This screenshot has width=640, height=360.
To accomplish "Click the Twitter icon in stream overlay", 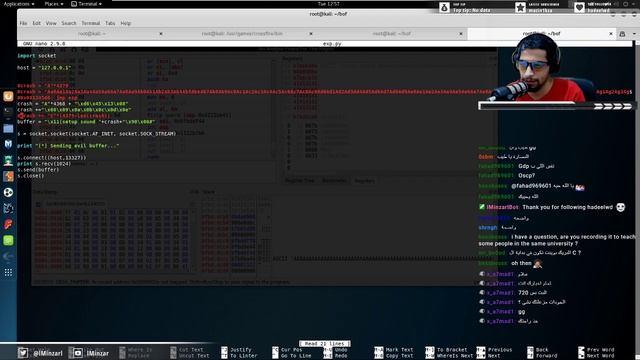I will point(23,353).
